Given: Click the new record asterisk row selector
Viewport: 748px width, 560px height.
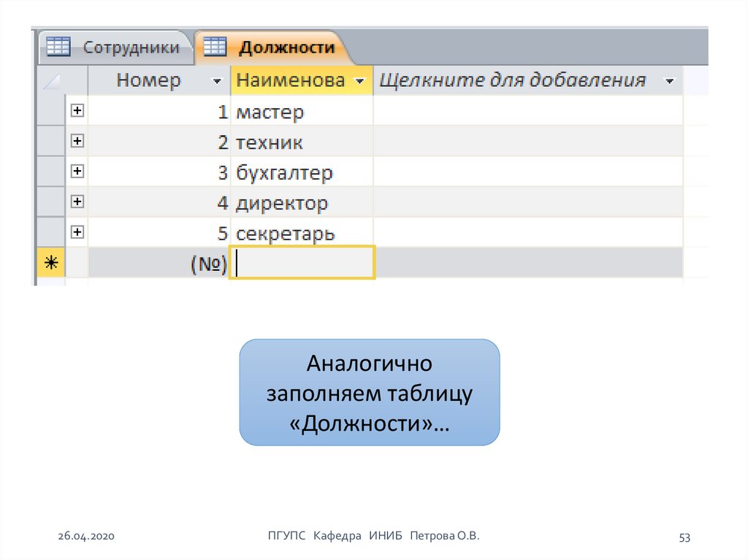Looking at the screenshot, I should [50, 264].
